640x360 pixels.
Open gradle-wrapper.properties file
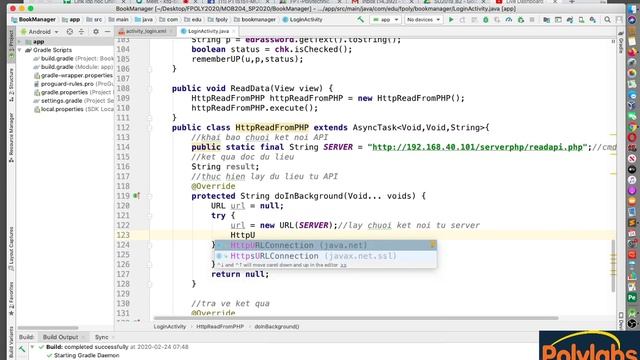(73, 76)
